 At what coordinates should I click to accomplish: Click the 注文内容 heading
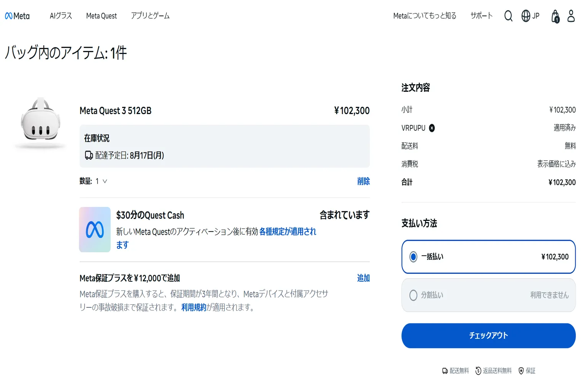(x=416, y=88)
